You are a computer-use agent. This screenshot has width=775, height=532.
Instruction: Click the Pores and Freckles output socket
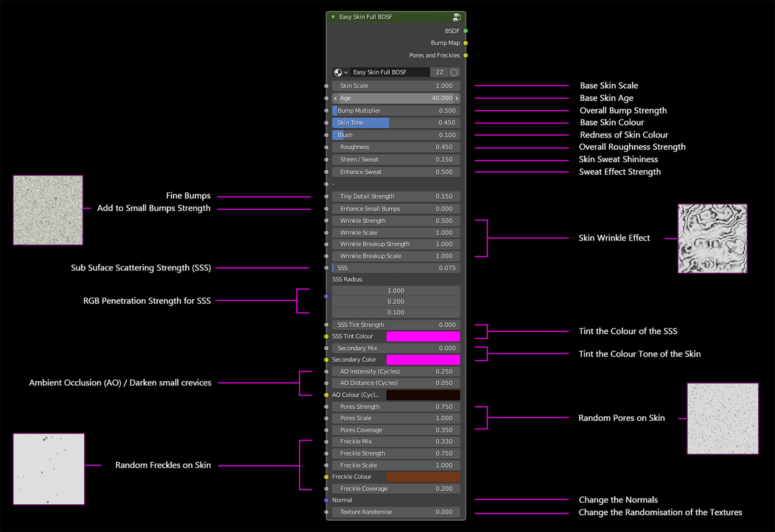pos(465,55)
